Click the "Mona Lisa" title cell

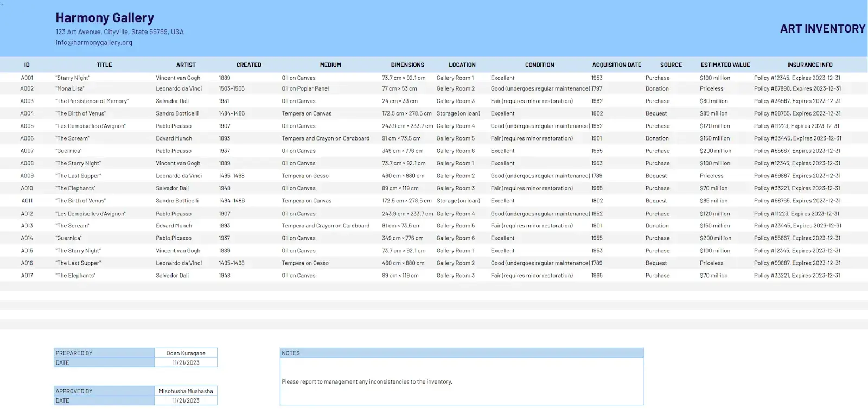pos(70,89)
